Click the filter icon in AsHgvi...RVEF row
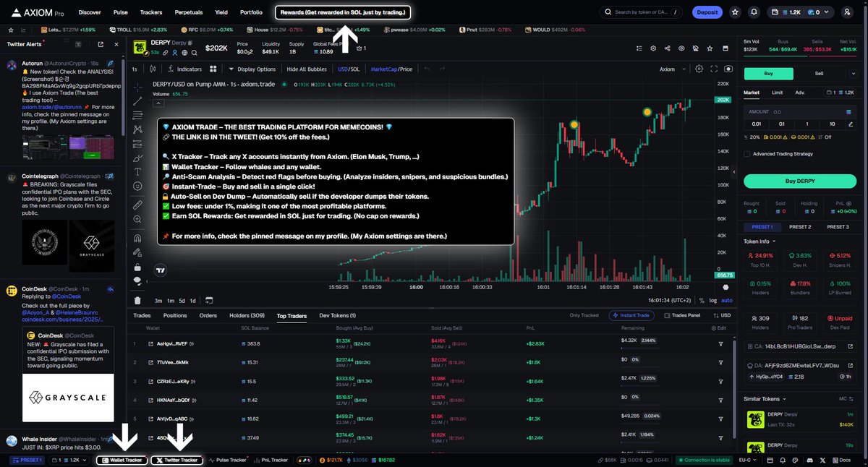Image resolution: width=868 pixels, height=467 pixels. coord(720,343)
